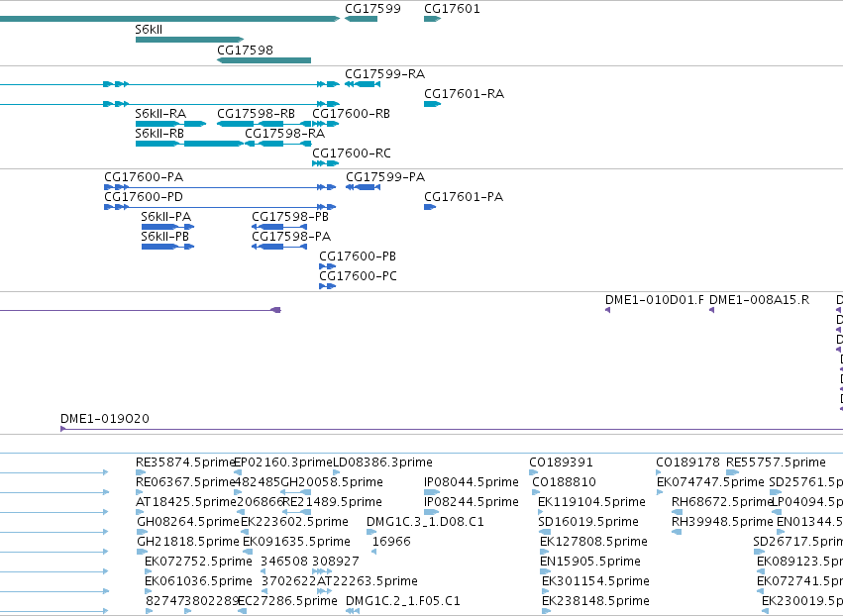
Task: Click transcript label S6kII-RB
Action: click(x=159, y=134)
